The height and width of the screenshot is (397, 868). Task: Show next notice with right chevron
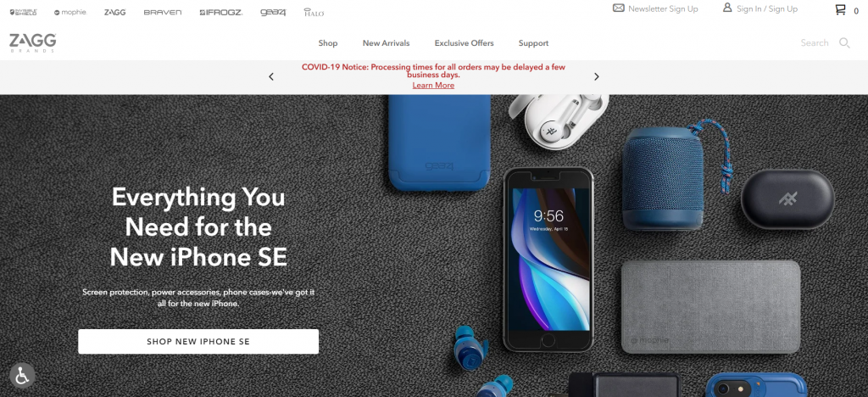point(596,76)
